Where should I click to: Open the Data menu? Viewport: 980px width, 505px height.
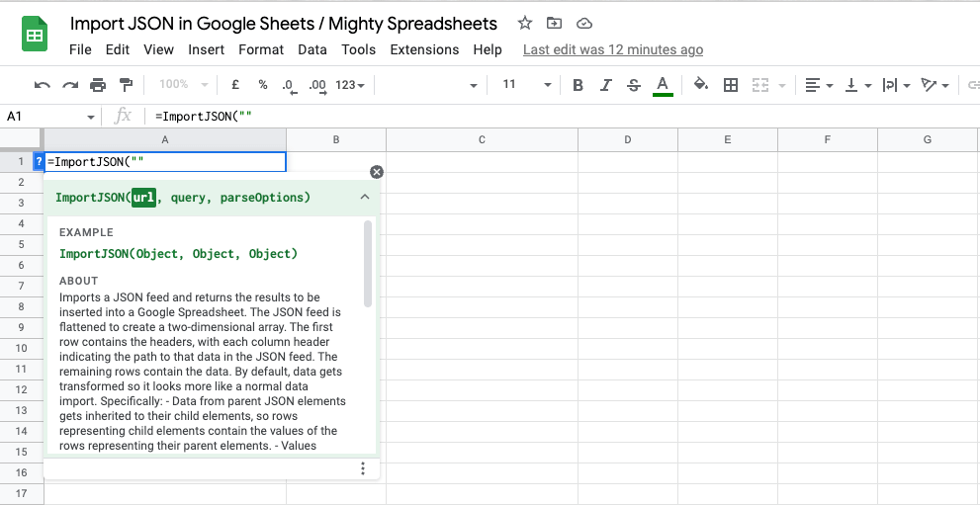pos(312,49)
